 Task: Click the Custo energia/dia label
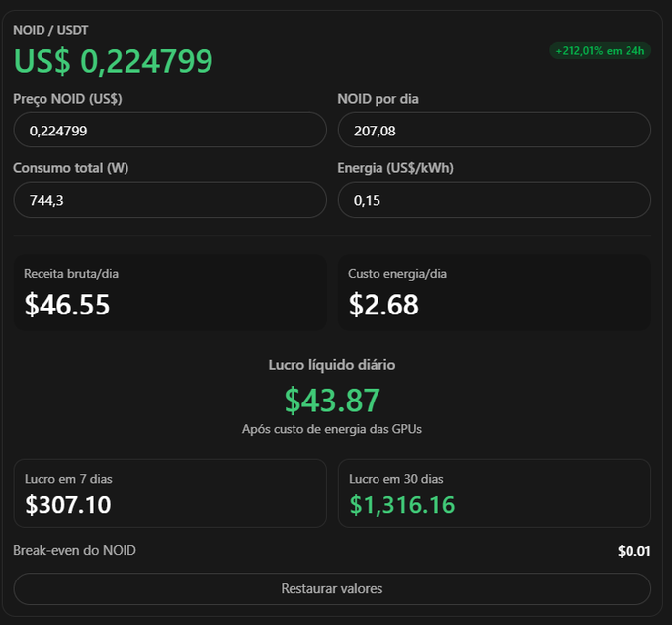coord(397,274)
